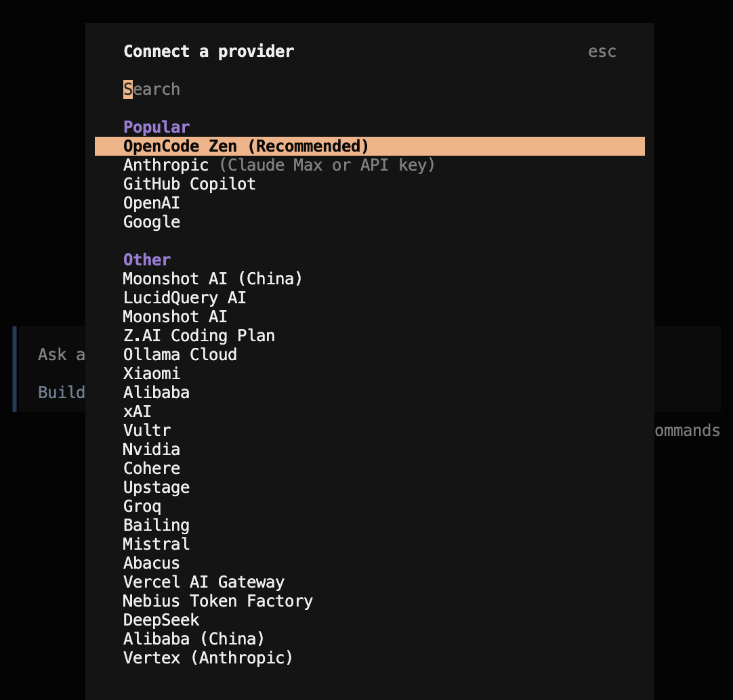Screen dimensions: 733x700
Task: Select OpenCode Zen (Recommended) provider
Action: 369,146
